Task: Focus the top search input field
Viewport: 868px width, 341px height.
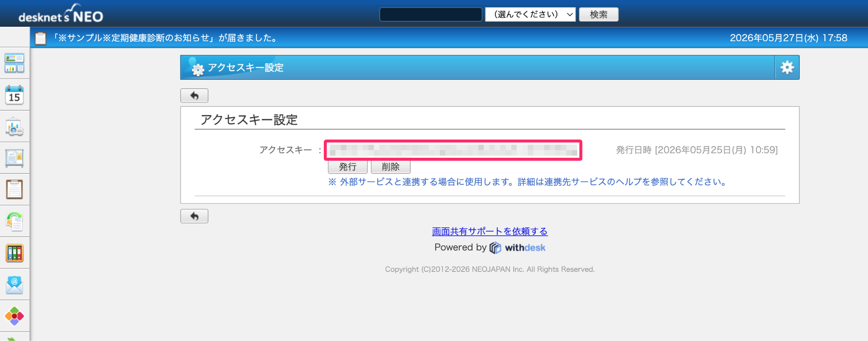Action: pos(431,14)
